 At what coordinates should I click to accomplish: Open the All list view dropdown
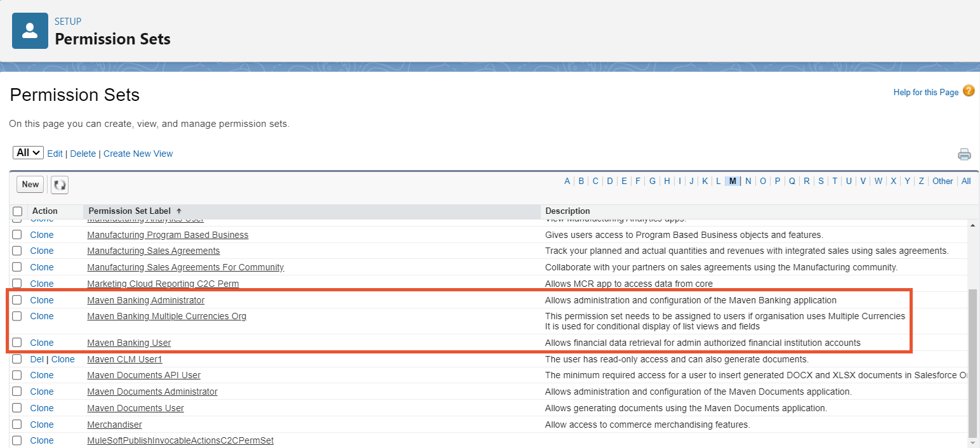(28, 153)
